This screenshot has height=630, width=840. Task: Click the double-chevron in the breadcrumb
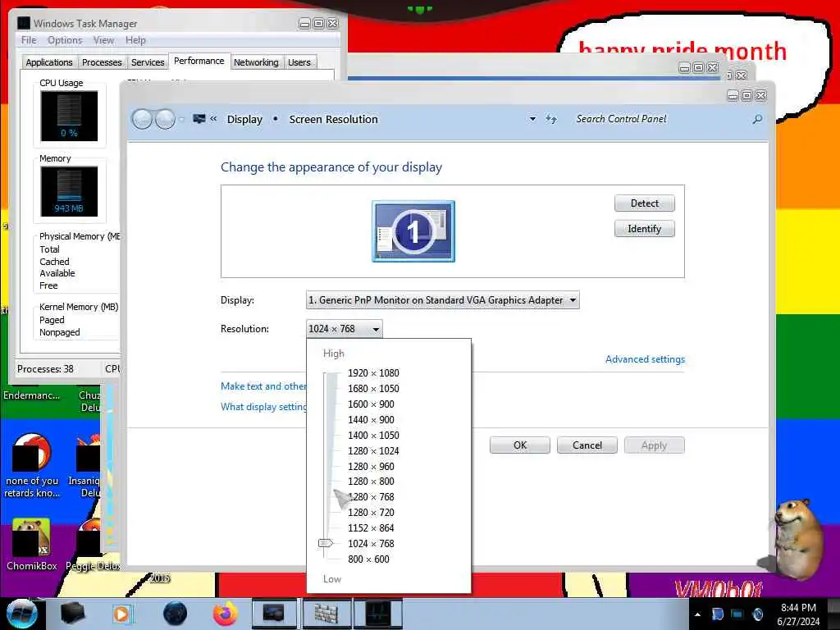[213, 119]
